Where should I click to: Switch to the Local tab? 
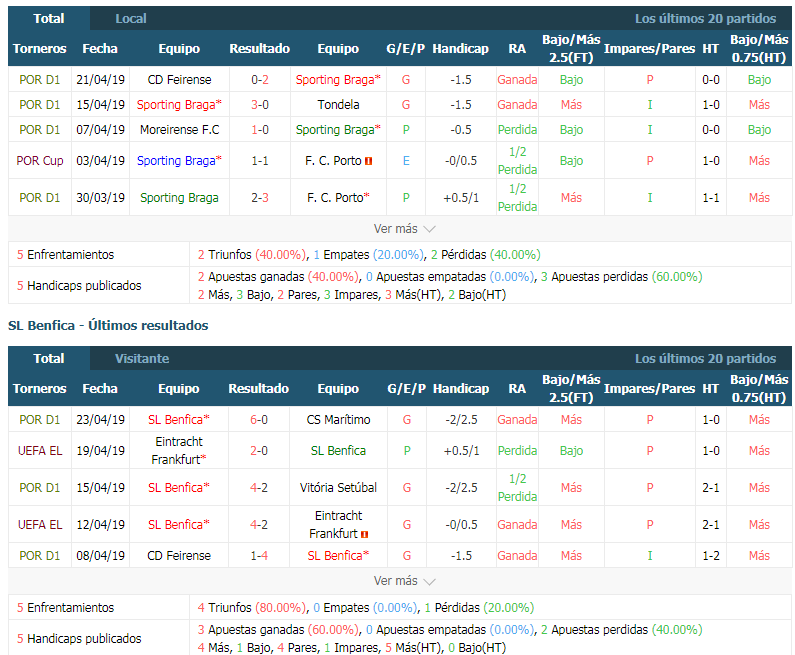[x=131, y=19]
